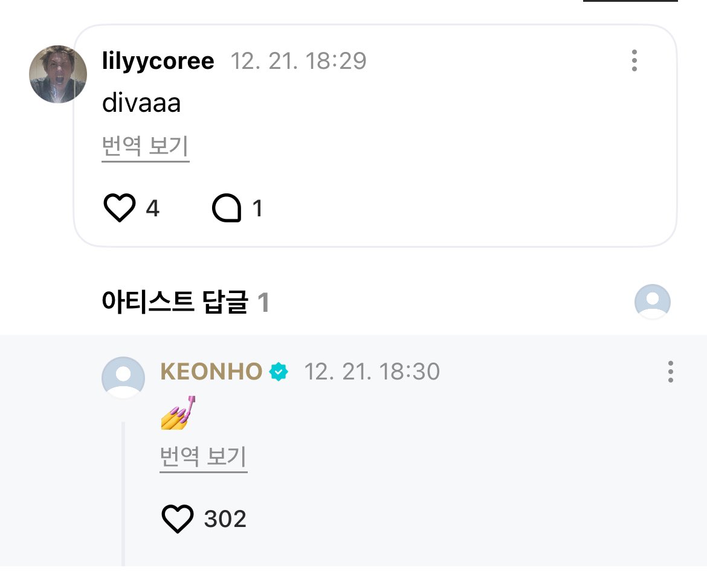Click the reply count number 1
The image size is (707, 588).
[x=257, y=208]
